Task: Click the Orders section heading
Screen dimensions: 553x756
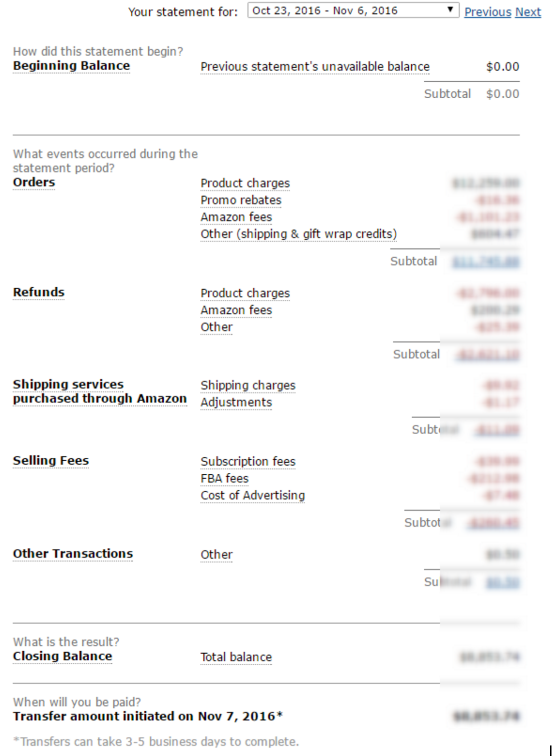Action: coord(34,182)
